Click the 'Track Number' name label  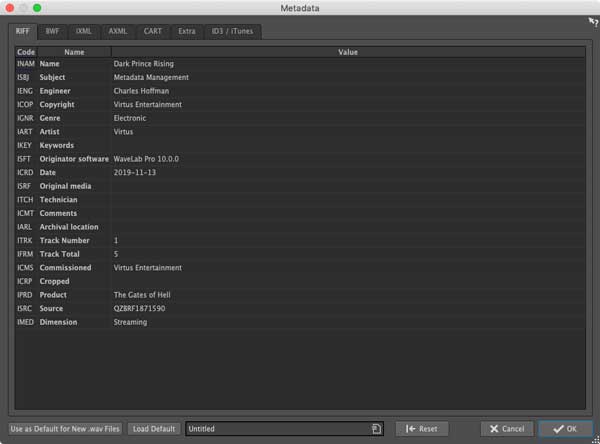point(65,240)
